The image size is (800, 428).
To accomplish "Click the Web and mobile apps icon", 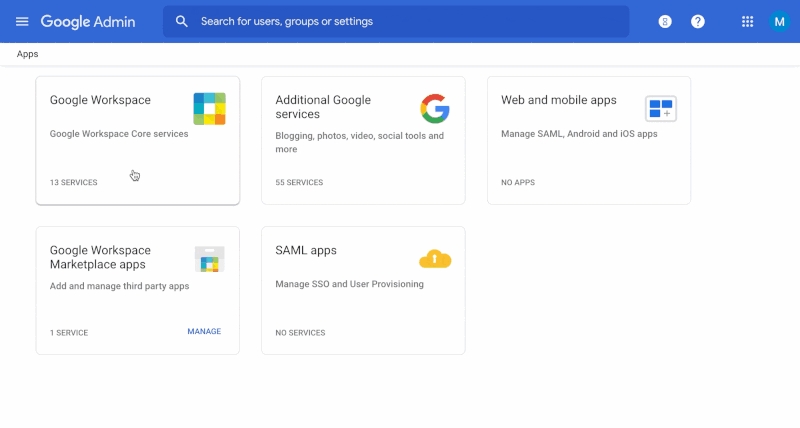I will pyautogui.click(x=660, y=108).
